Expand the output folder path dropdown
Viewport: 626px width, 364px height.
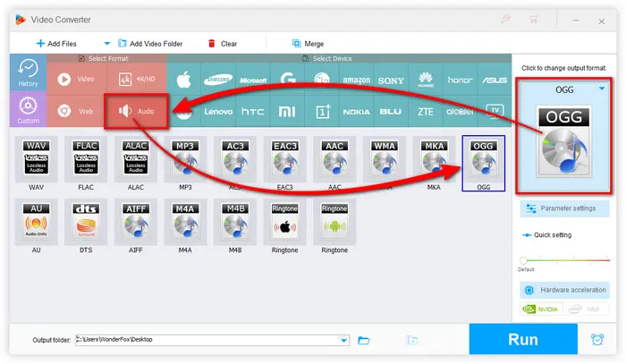(343, 340)
